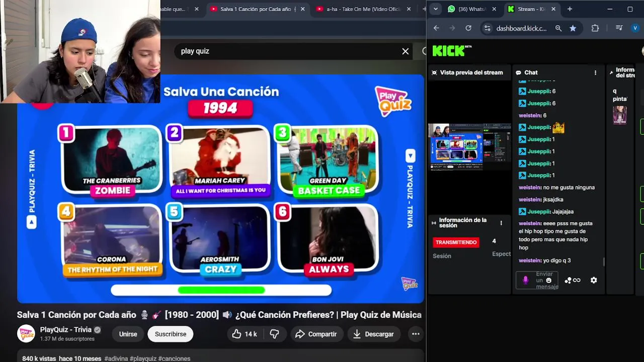The width and height of the screenshot is (644, 362).
Task: Click the stream preview thumbnail
Action: (470, 147)
